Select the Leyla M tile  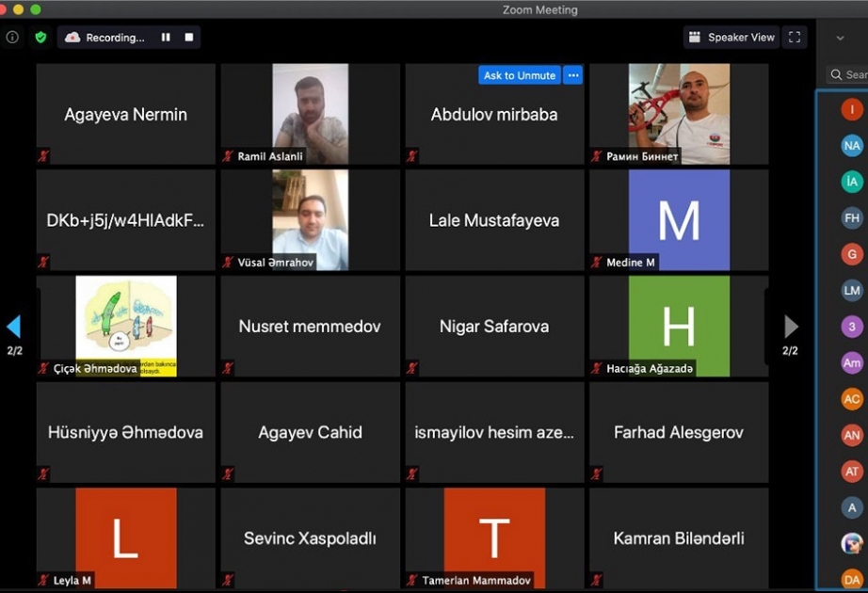point(125,538)
